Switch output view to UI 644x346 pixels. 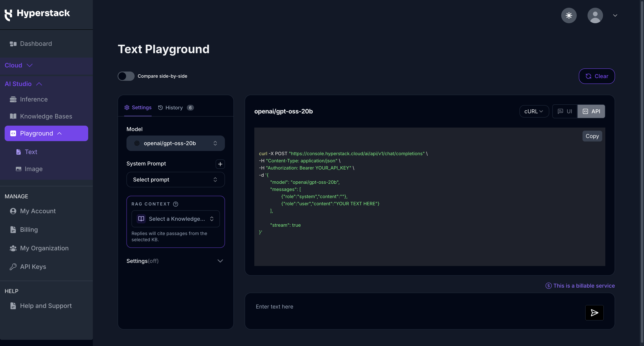[565, 111]
